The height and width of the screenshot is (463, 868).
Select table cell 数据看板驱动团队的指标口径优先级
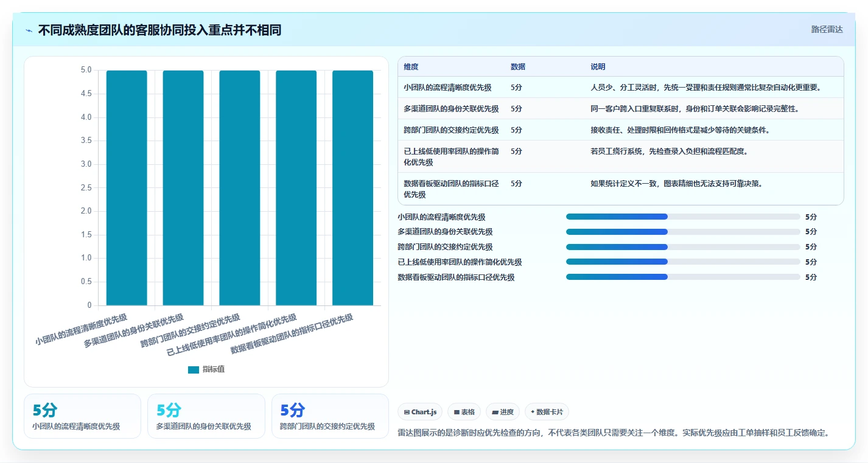[x=451, y=189]
